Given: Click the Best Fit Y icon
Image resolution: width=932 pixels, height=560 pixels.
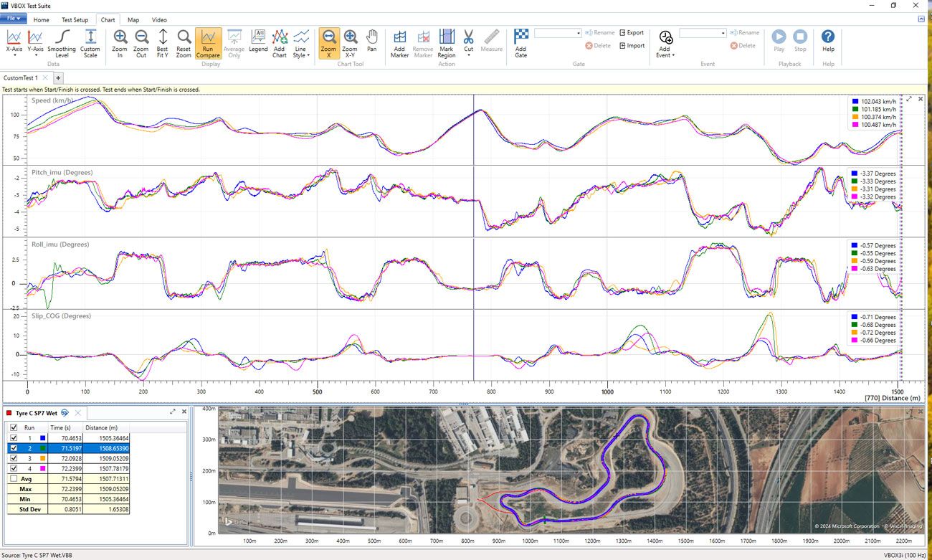Looking at the screenshot, I should pyautogui.click(x=163, y=43).
